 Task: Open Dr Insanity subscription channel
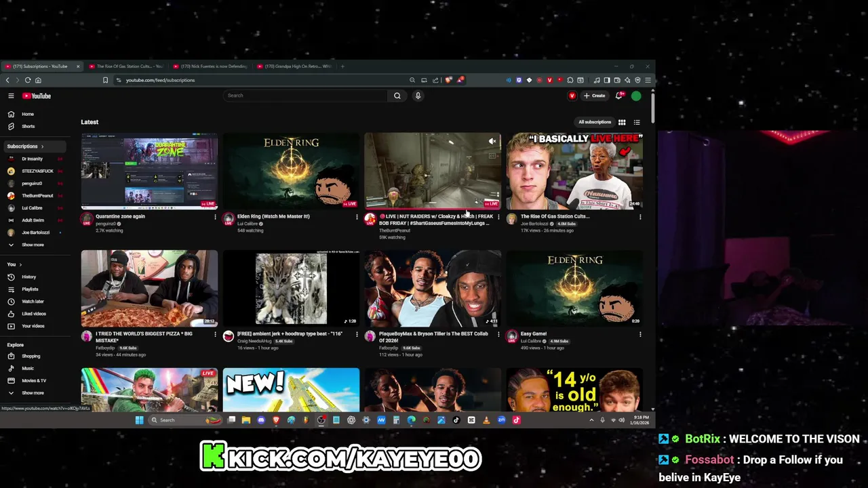pyautogui.click(x=35, y=159)
